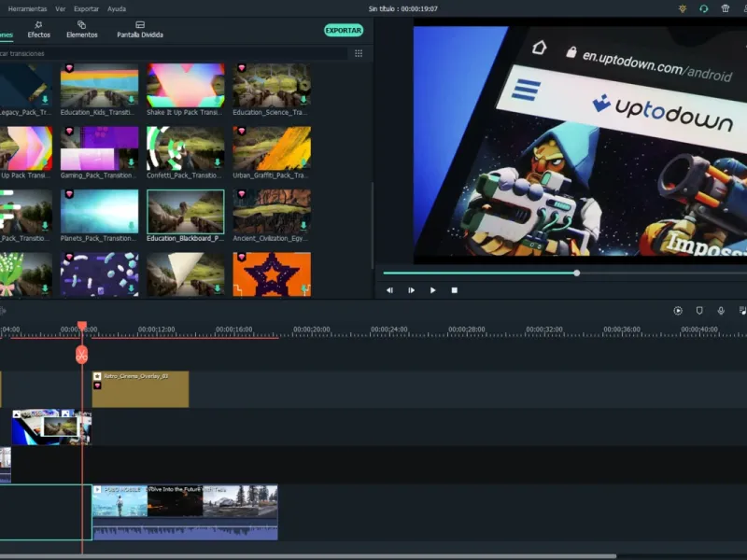Click the microphone voiceover icon
Viewport: 747px width, 560px height.
point(721,311)
